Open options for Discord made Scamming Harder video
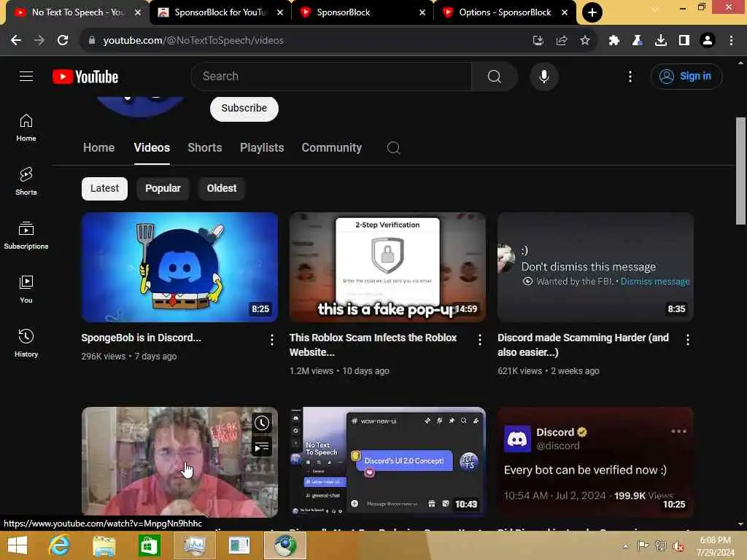This screenshot has width=747, height=560. 687,340
